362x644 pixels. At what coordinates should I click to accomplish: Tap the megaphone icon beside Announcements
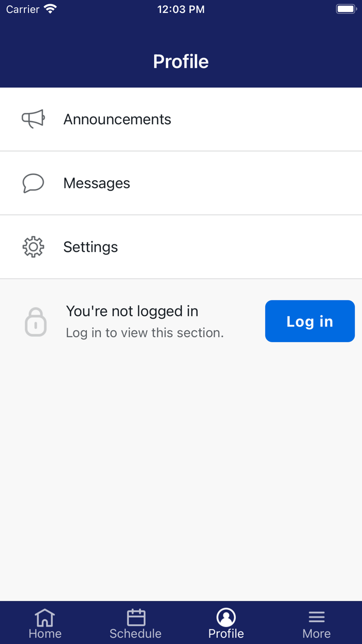click(33, 119)
